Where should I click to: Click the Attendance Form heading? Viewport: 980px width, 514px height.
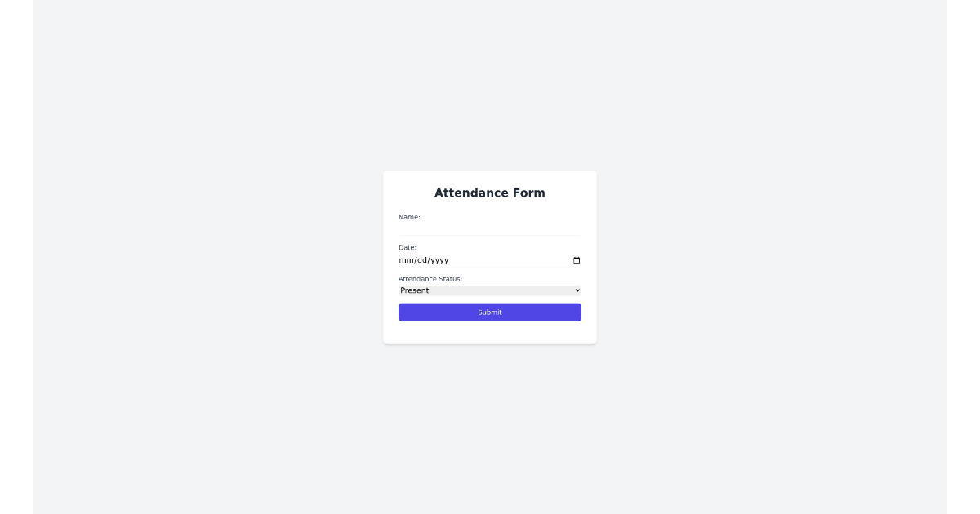490,193
